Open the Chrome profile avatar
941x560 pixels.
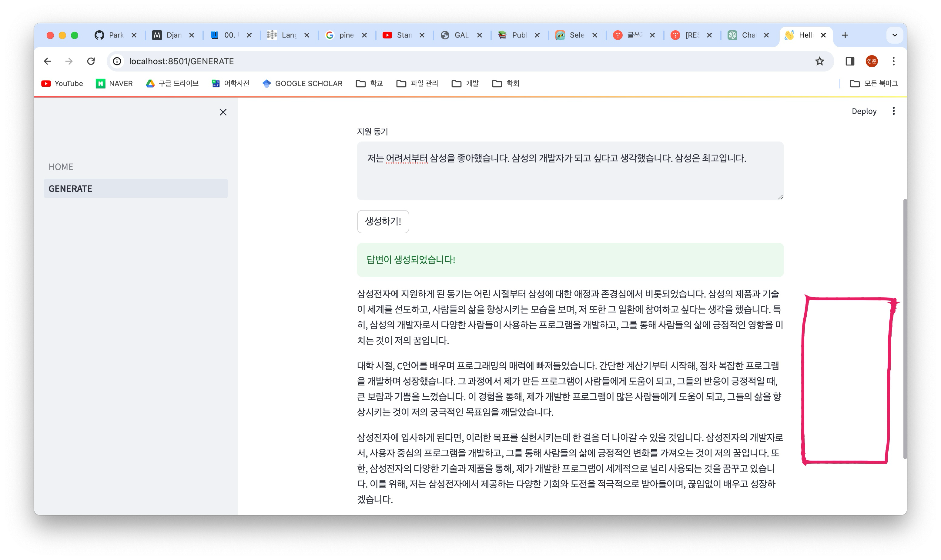872,61
